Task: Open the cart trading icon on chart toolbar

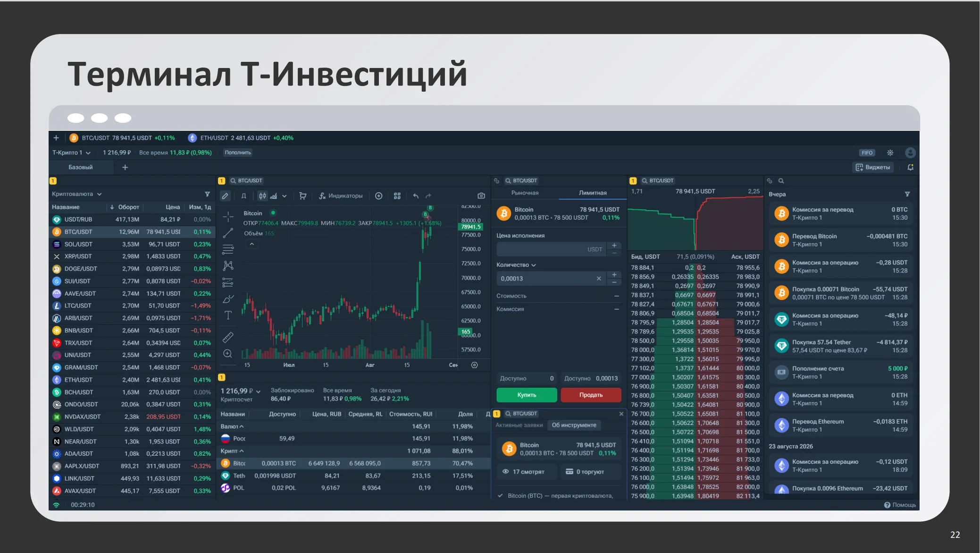Action: [x=303, y=196]
